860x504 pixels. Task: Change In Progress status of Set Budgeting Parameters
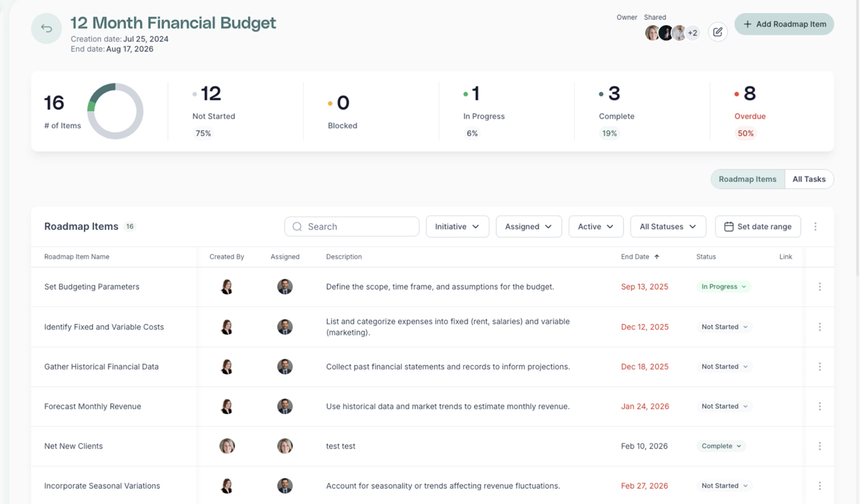[723, 287]
